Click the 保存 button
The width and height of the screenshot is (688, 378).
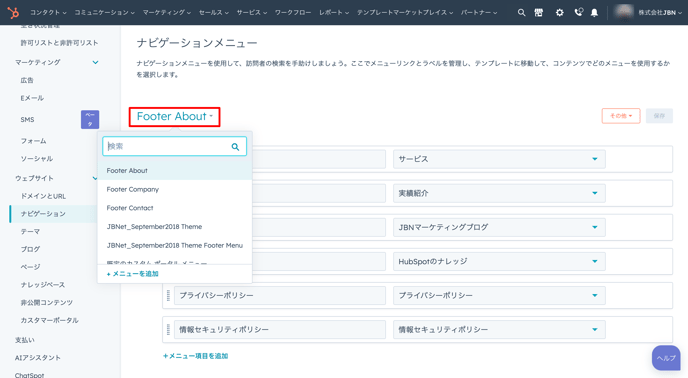659,116
